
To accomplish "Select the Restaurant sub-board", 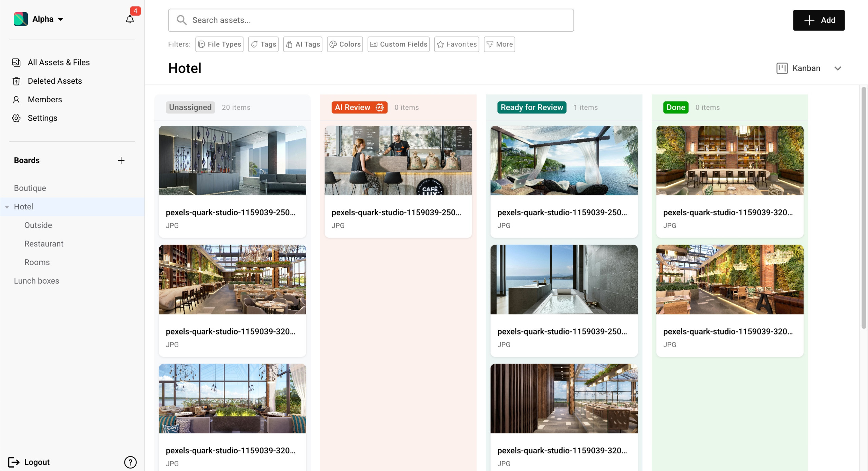I will point(44,244).
